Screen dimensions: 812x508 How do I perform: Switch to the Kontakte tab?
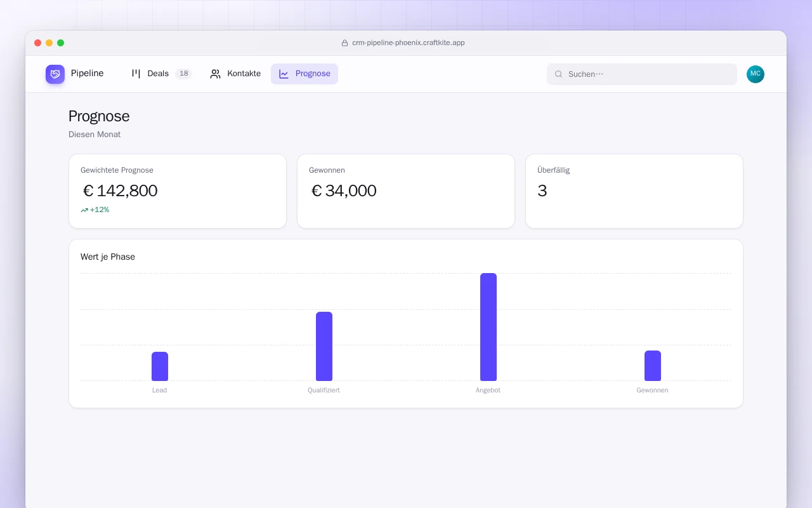235,74
